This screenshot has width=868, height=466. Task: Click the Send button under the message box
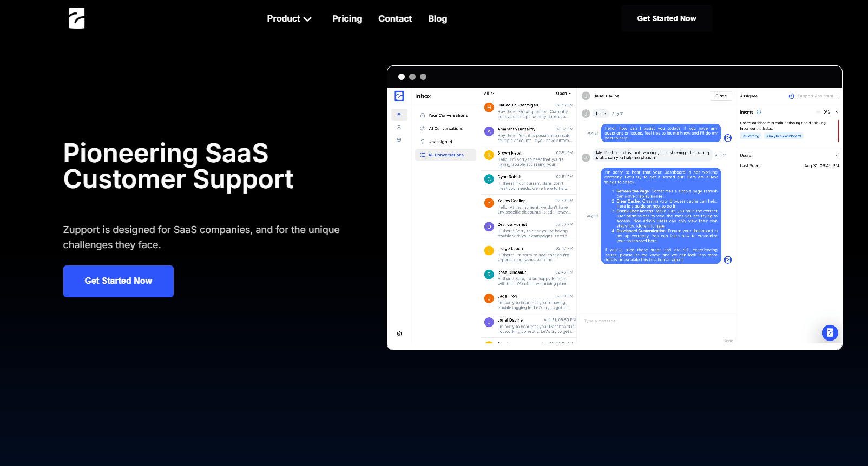[x=728, y=341]
